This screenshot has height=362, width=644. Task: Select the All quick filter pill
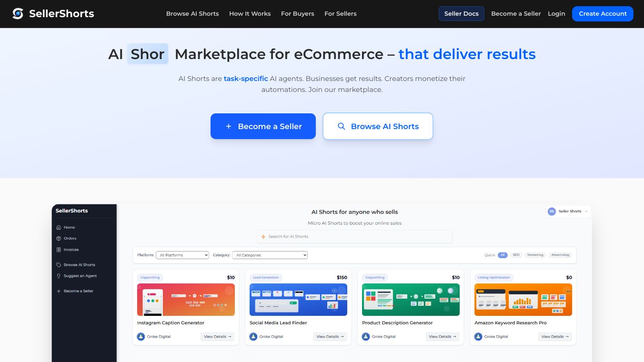coord(503,255)
